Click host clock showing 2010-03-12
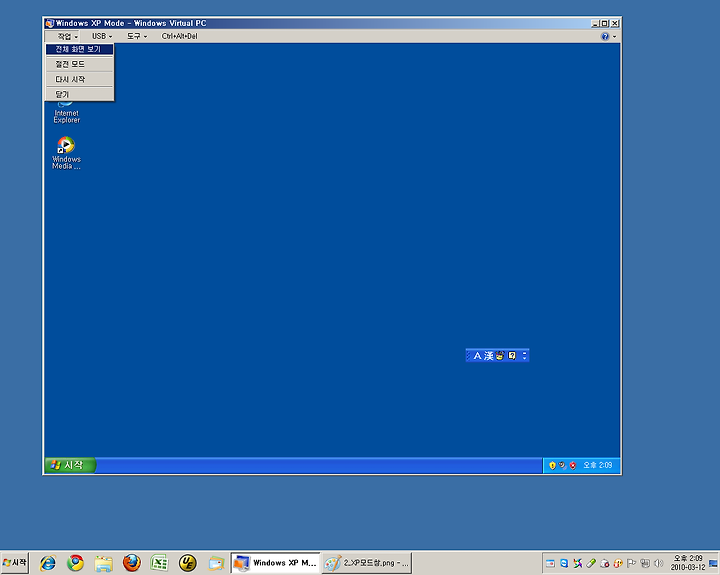This screenshot has width=720, height=575. pos(687,563)
